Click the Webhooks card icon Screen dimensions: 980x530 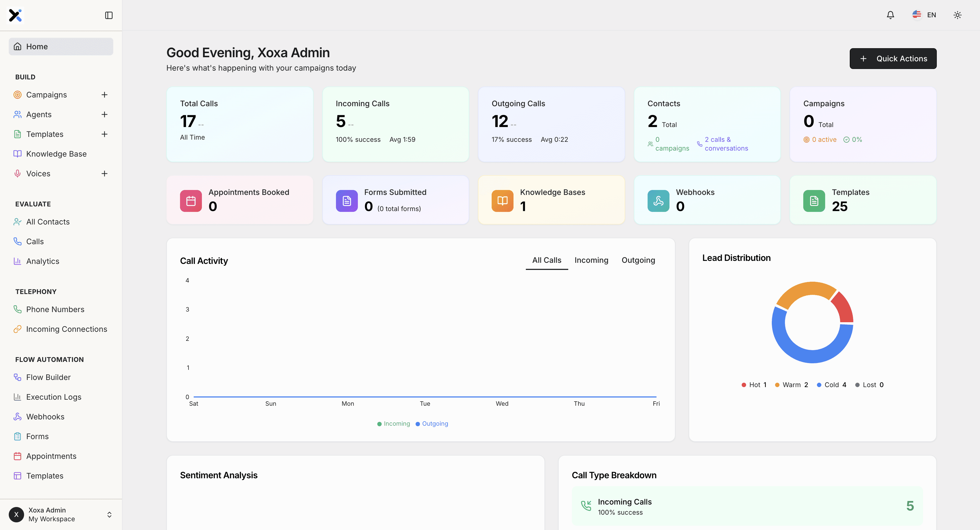tap(658, 201)
